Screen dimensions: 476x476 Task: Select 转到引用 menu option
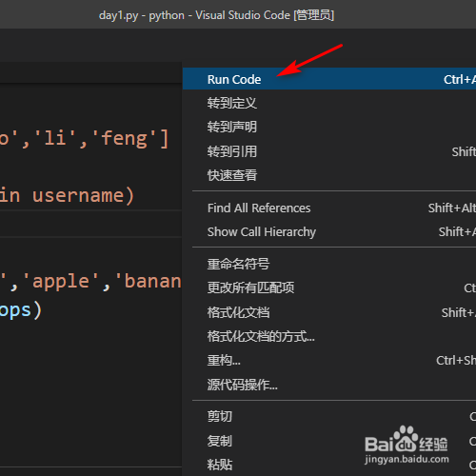[329, 151]
